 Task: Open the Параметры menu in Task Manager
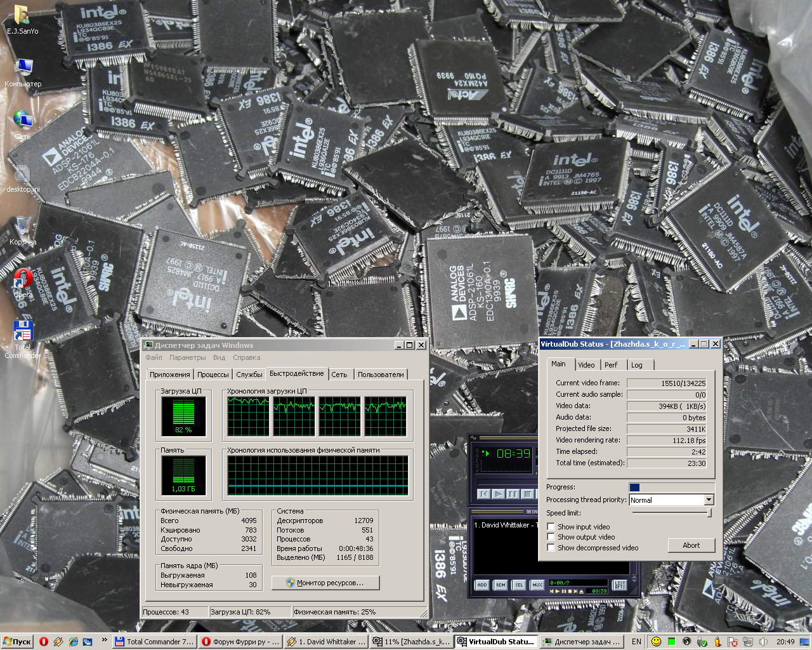click(187, 357)
